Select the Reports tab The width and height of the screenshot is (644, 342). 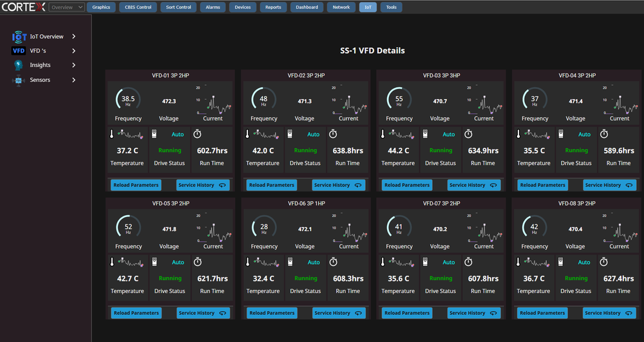coord(273,7)
